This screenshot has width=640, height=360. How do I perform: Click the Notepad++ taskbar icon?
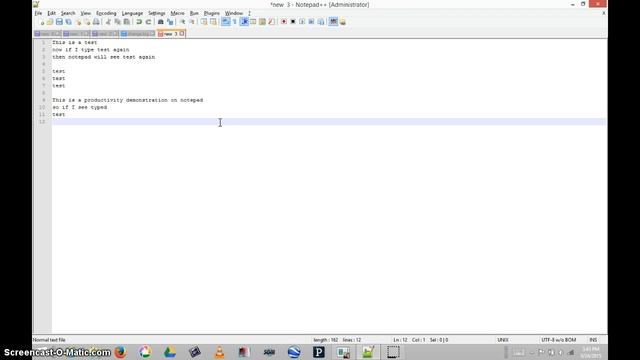tap(368, 352)
